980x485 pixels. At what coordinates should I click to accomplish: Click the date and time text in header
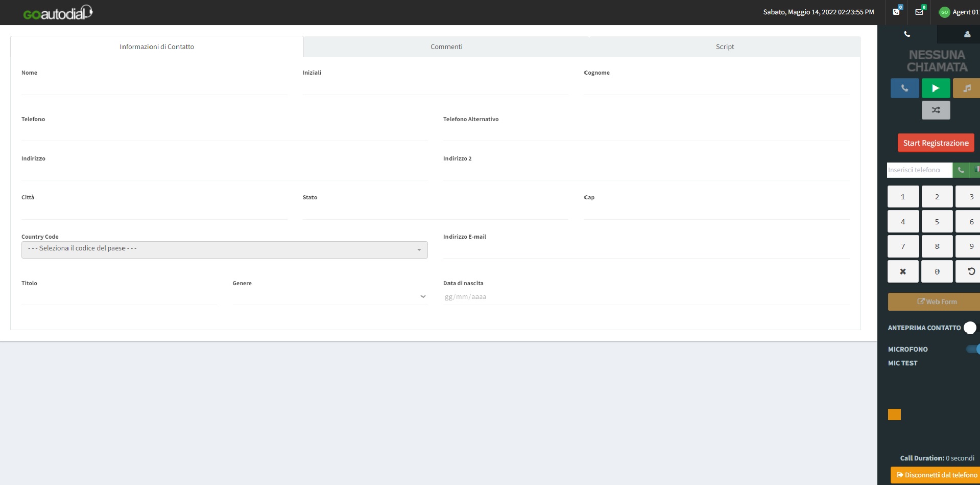tap(818, 12)
